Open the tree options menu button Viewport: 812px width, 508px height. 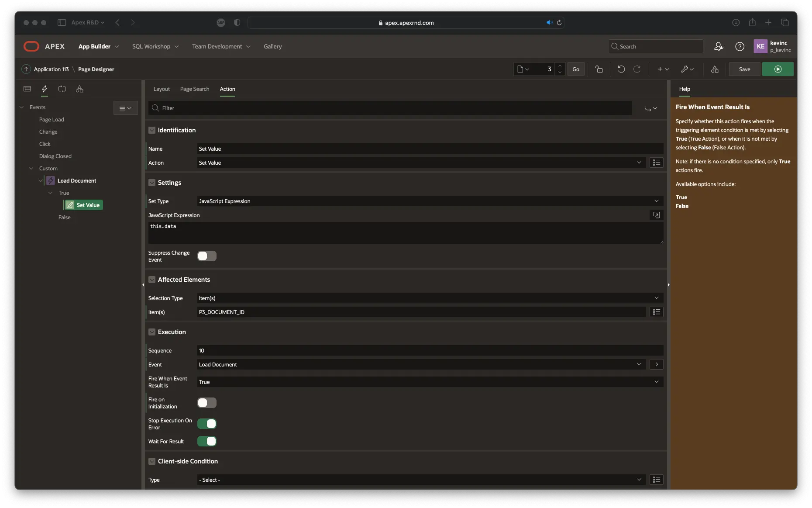tap(125, 108)
